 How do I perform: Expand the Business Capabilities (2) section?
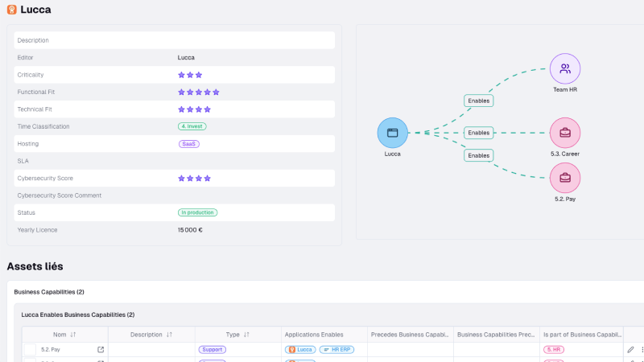pos(49,292)
